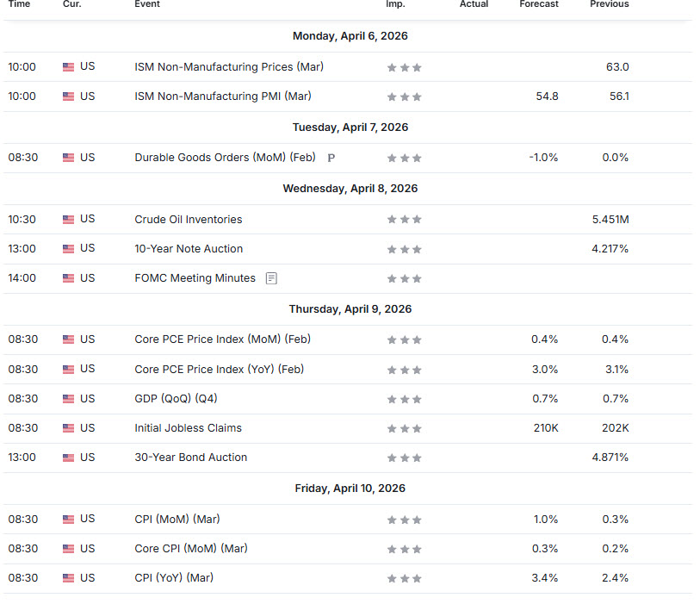The width and height of the screenshot is (700, 604).
Task: Click the Forecast column header
Action: tap(539, 4)
